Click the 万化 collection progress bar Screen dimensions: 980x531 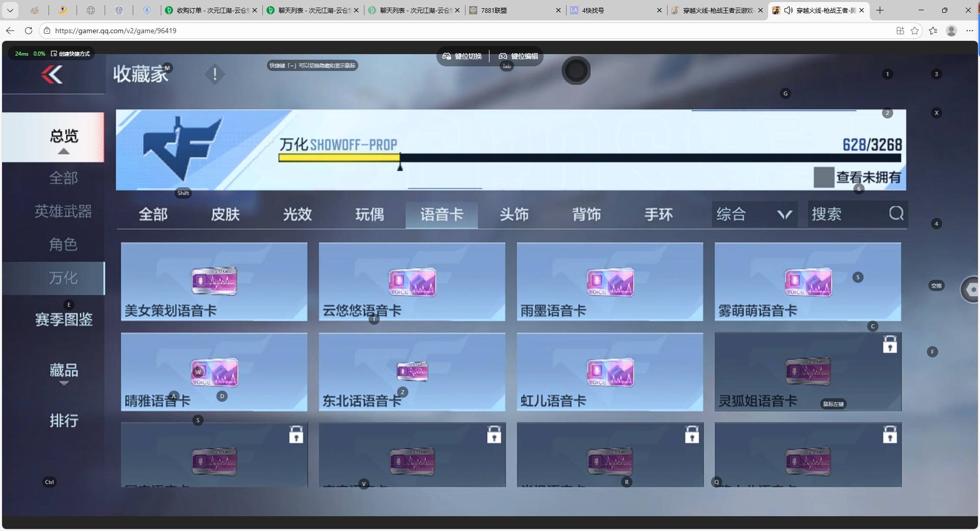(589, 158)
